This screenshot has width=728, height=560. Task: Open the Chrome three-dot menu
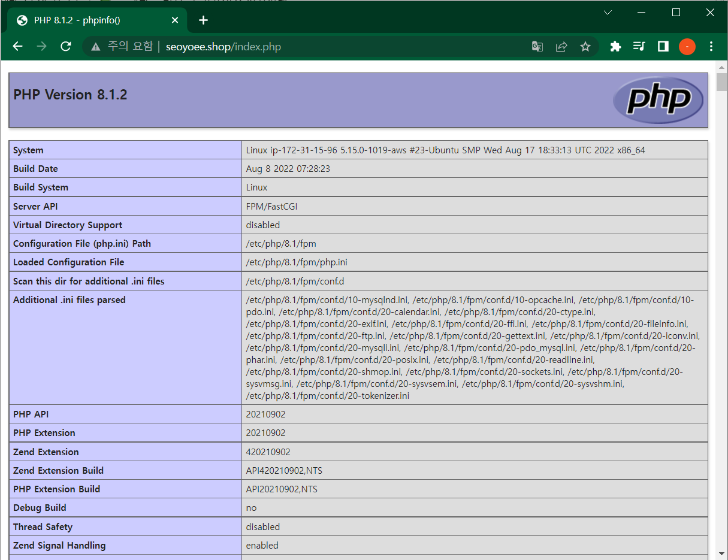711,47
